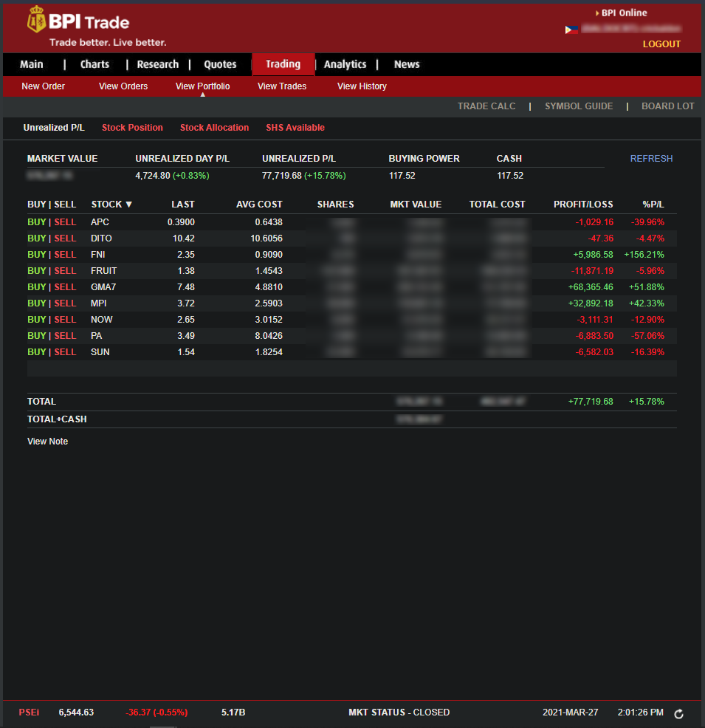The height and width of the screenshot is (728, 705).
Task: Click BUY for FNI
Action: [37, 255]
